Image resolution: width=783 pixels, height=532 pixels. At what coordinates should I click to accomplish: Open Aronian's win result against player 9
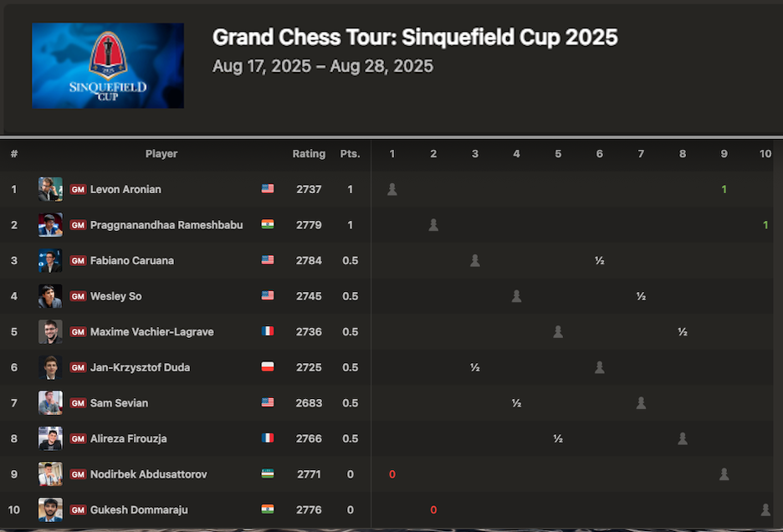(724, 189)
